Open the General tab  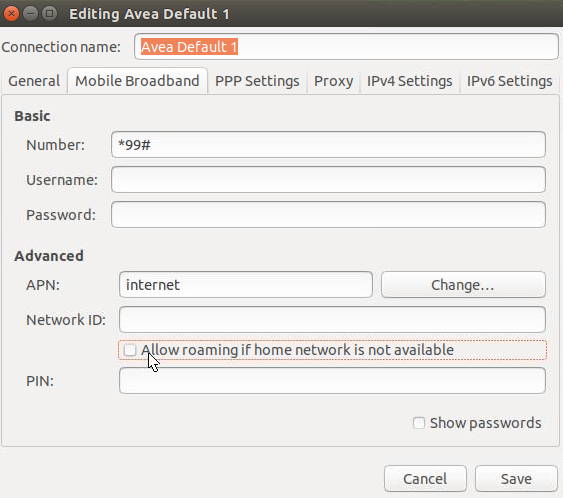34,81
